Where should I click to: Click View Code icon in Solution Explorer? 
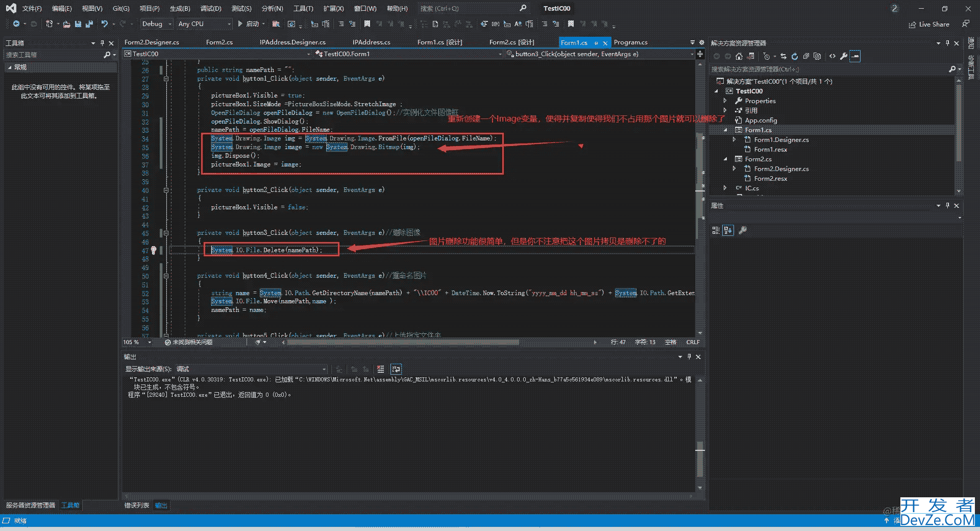(832, 56)
